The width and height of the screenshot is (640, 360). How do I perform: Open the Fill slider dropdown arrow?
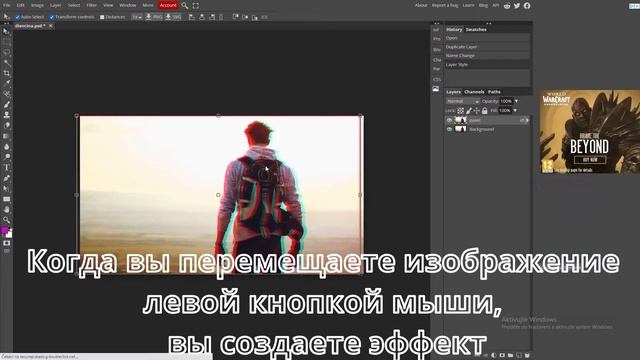pos(515,111)
